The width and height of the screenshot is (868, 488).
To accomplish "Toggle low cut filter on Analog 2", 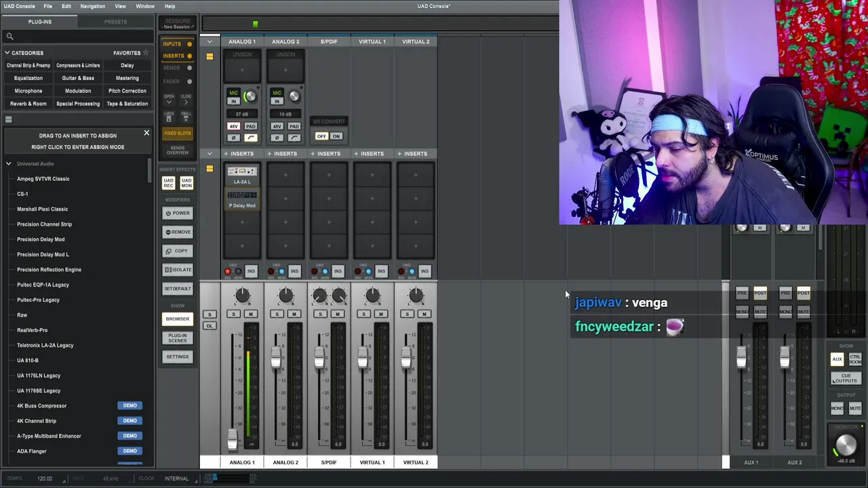I will 294,138.
